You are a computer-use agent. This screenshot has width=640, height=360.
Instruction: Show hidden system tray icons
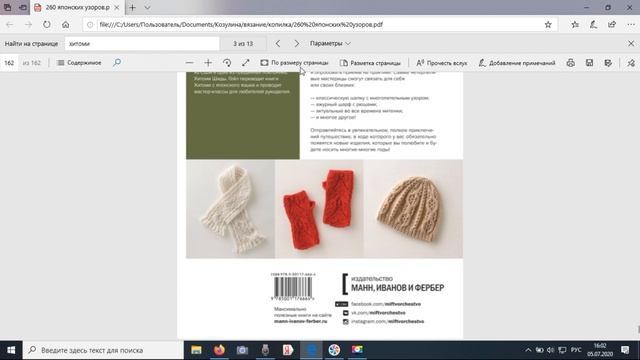point(528,350)
